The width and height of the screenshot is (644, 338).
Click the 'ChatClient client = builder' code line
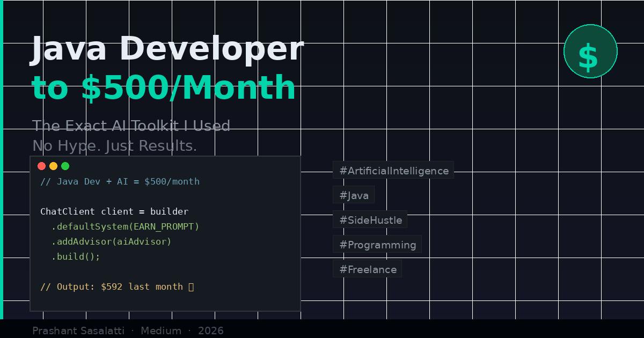[114, 211]
